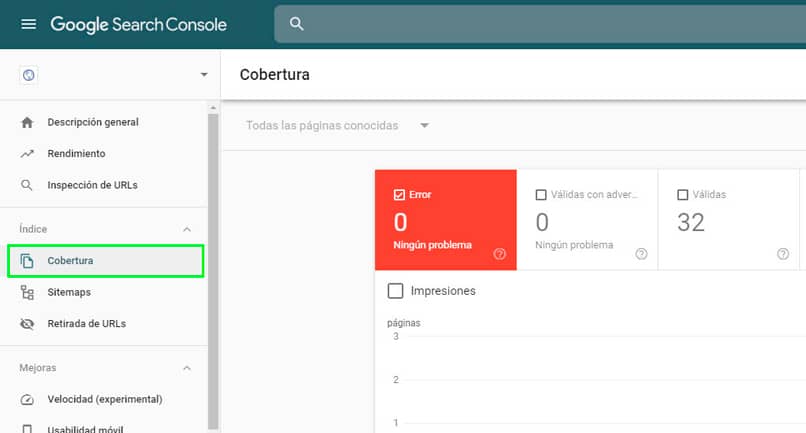Check the Válidas checkbox
806x433 pixels.
[683, 195]
